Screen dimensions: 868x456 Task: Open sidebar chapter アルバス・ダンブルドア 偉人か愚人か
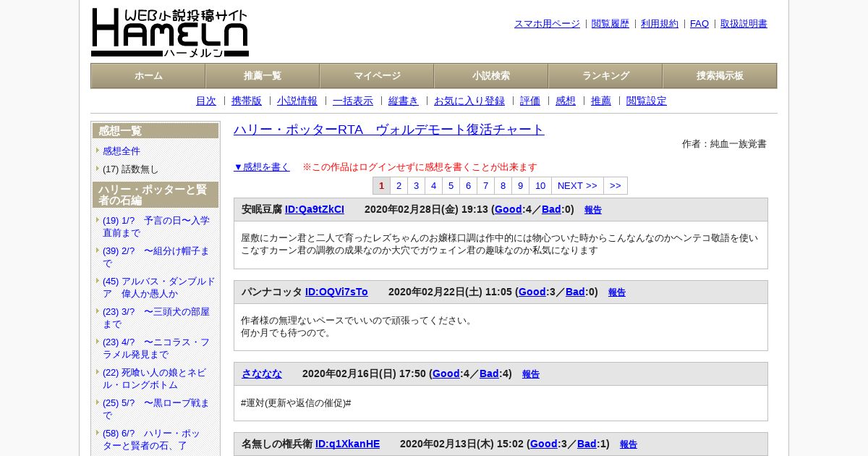pos(159,287)
